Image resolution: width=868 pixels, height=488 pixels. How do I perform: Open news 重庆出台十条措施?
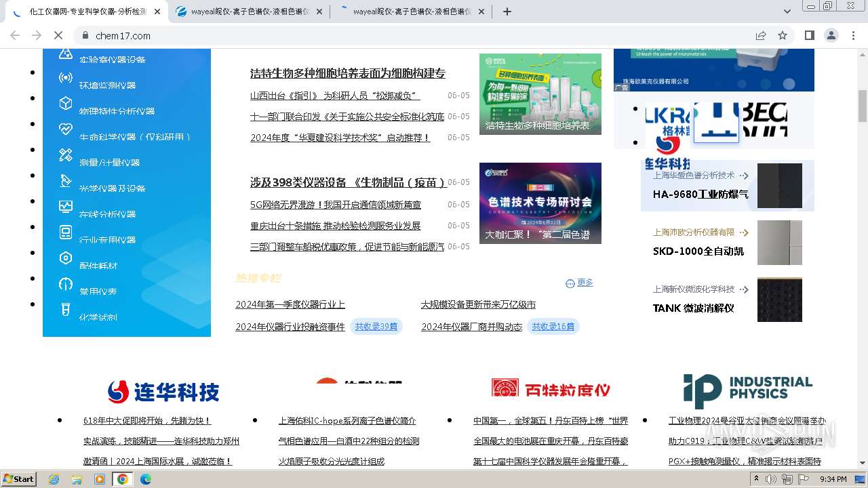pyautogui.click(x=335, y=226)
